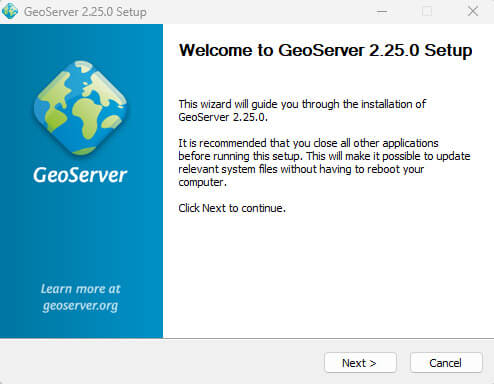
Task: Click the "GeoServer 2.25.0 Setup" window title
Action: pos(85,12)
